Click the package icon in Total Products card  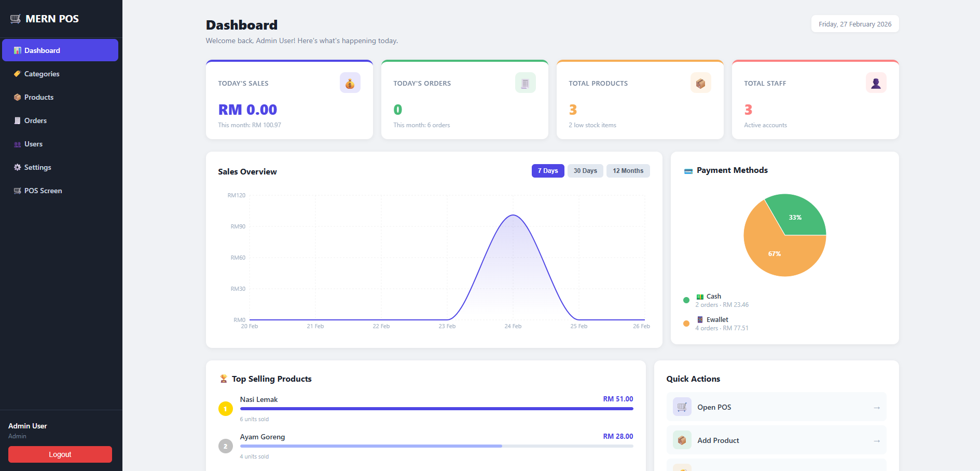700,83
